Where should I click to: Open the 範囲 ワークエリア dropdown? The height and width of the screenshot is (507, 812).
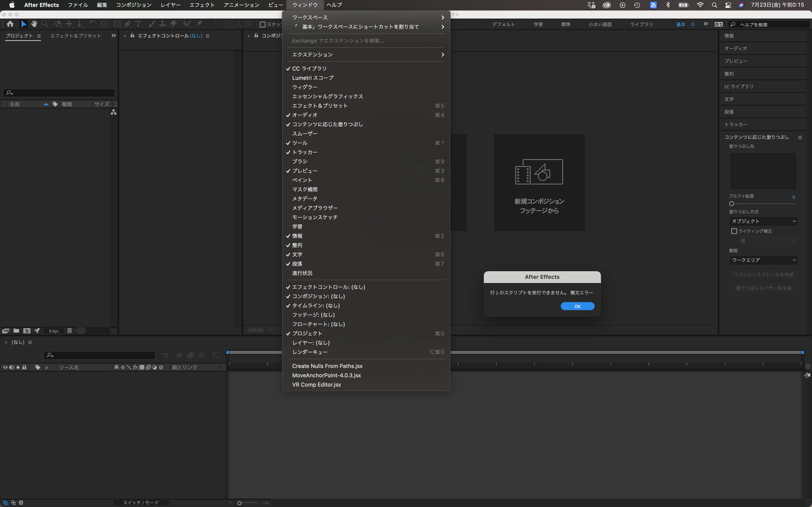[763, 260]
